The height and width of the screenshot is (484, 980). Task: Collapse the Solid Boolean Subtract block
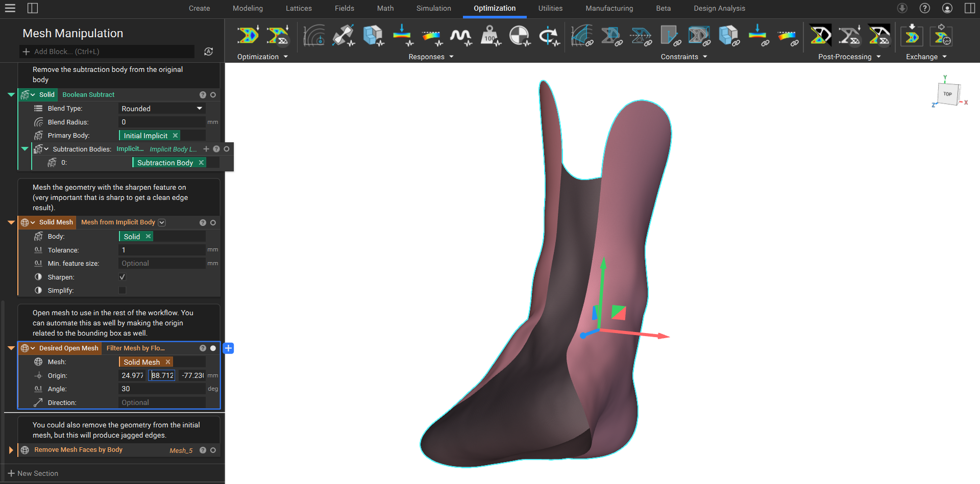coord(11,94)
